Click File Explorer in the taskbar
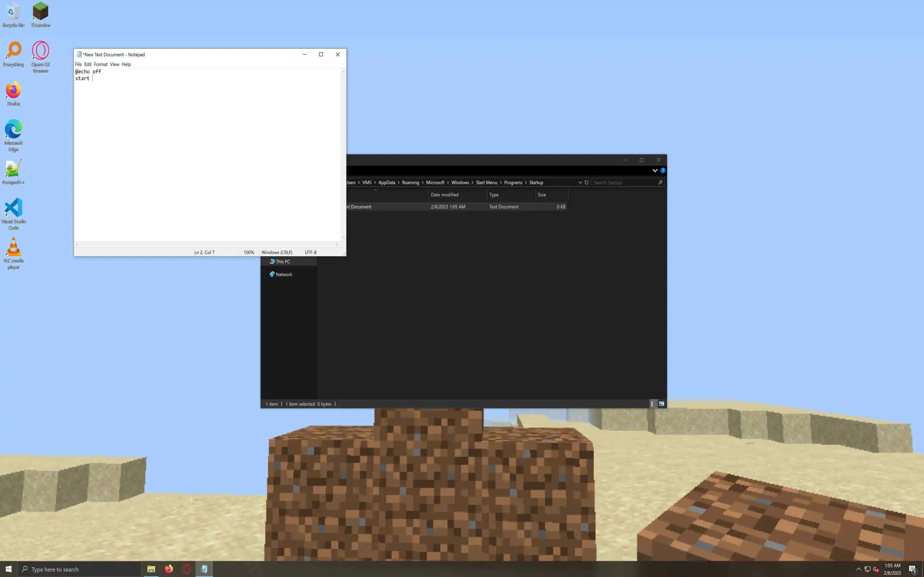This screenshot has height=577, width=924. [151, 569]
